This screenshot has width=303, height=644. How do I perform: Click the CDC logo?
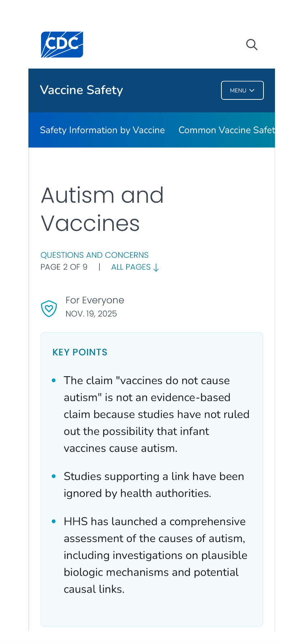(62, 45)
